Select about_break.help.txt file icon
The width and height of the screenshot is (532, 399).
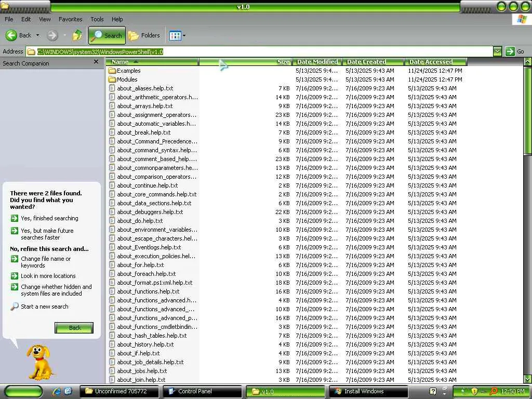coord(112,132)
